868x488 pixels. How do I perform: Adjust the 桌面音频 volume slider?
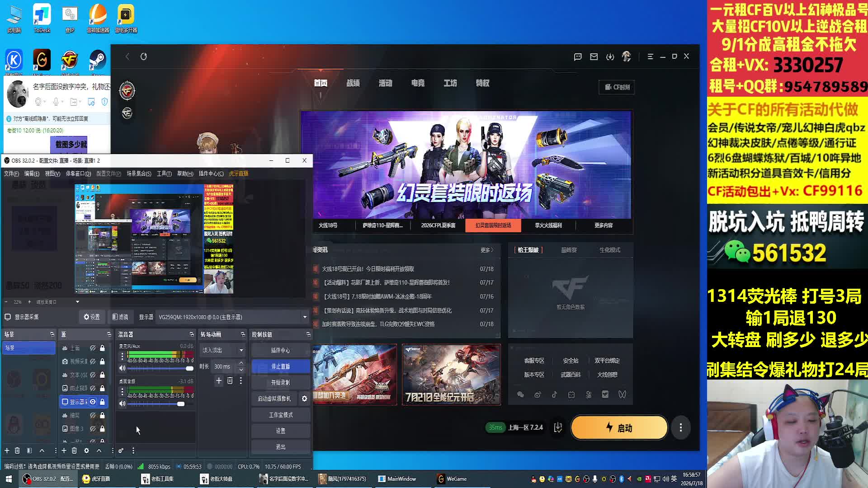click(160, 404)
